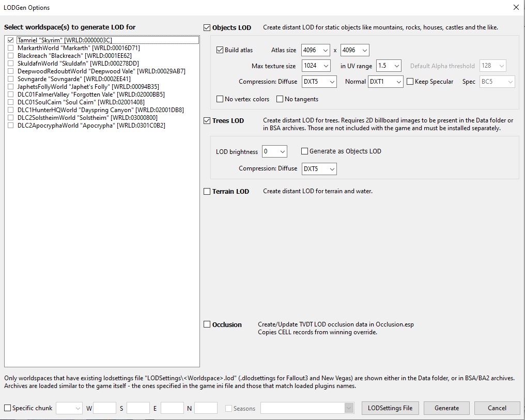Open Trees LOD Diffuse compression dropdown

click(x=319, y=168)
